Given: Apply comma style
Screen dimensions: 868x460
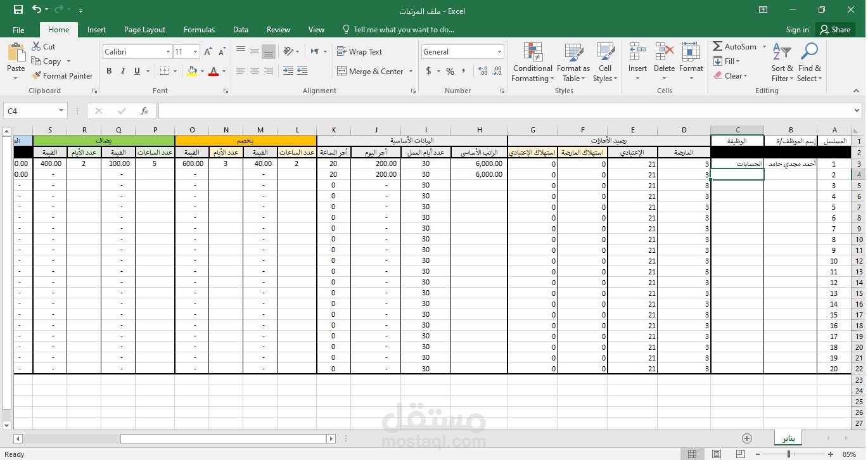Looking at the screenshot, I should [x=465, y=71].
